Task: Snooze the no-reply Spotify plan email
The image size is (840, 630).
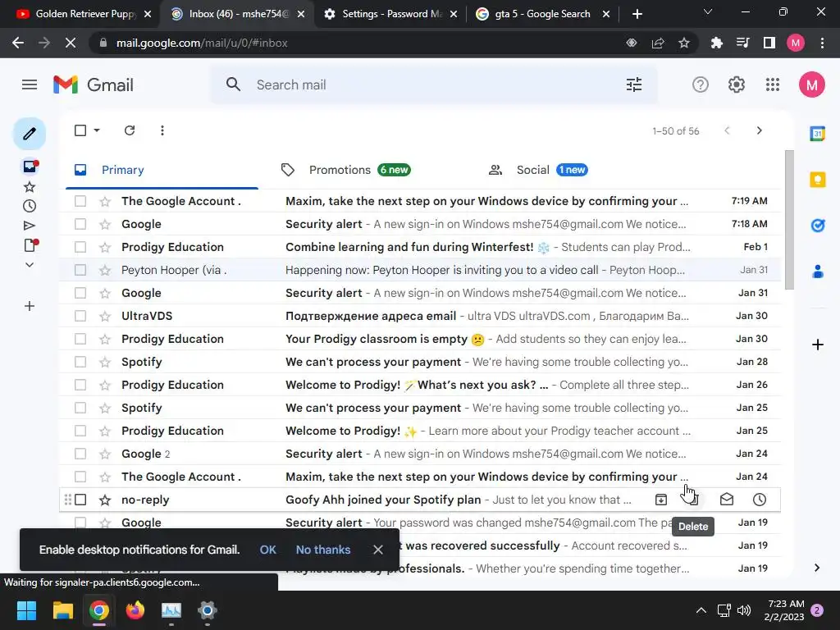Action: (x=759, y=500)
